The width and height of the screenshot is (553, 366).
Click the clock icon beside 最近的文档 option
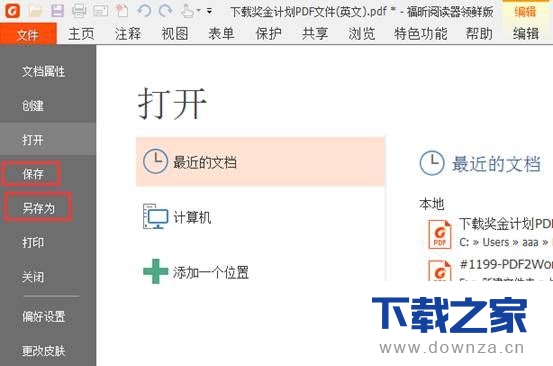click(x=155, y=161)
